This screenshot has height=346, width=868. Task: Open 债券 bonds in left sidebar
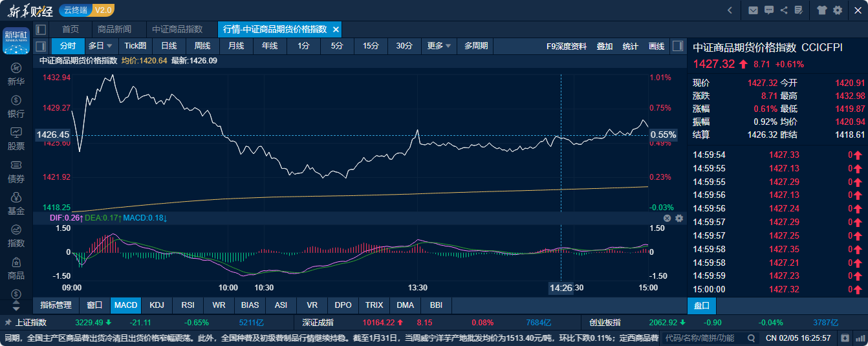[x=16, y=171]
